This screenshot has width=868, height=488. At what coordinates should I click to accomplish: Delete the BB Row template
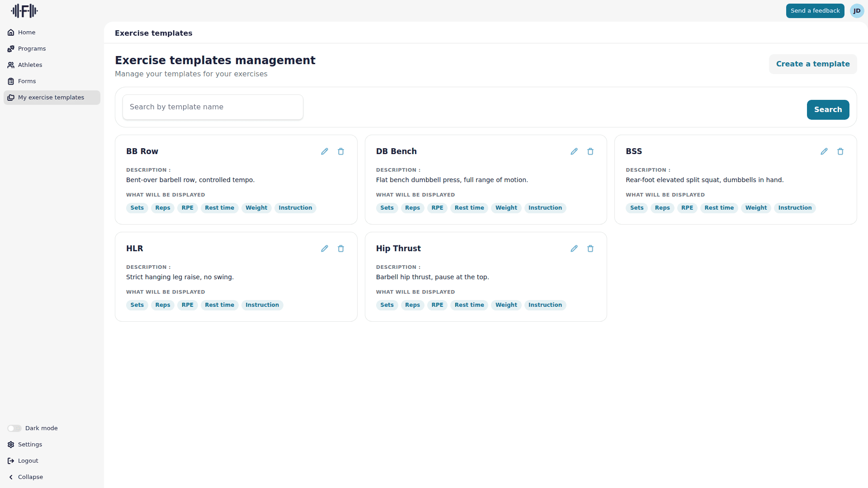point(341,151)
